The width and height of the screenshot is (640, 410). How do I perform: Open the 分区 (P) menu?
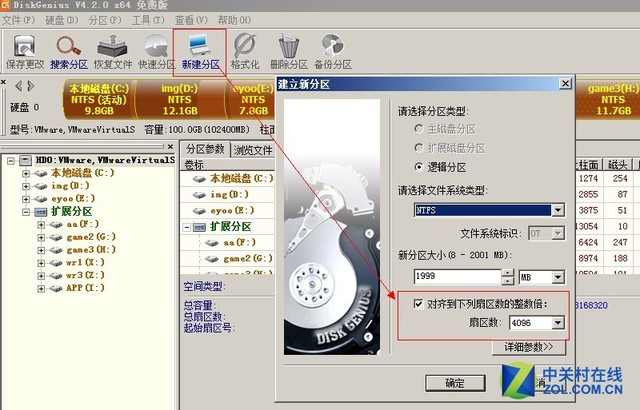[x=105, y=20]
